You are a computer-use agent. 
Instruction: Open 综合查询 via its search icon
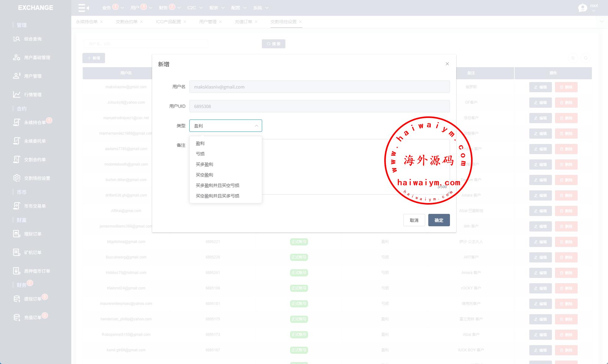[16, 39]
